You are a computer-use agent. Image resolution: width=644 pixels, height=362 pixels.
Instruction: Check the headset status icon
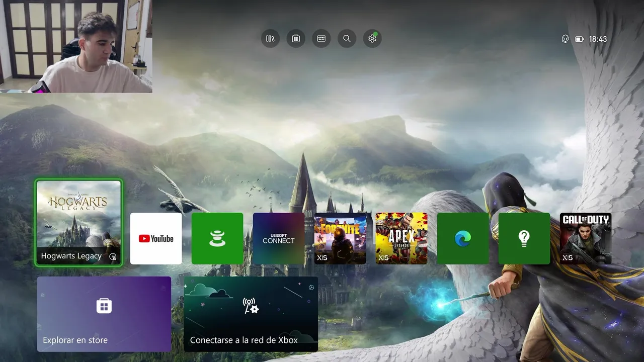[x=566, y=39]
